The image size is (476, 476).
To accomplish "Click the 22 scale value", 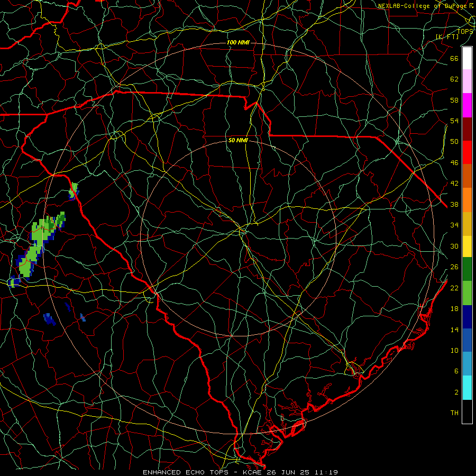I will [x=454, y=288].
